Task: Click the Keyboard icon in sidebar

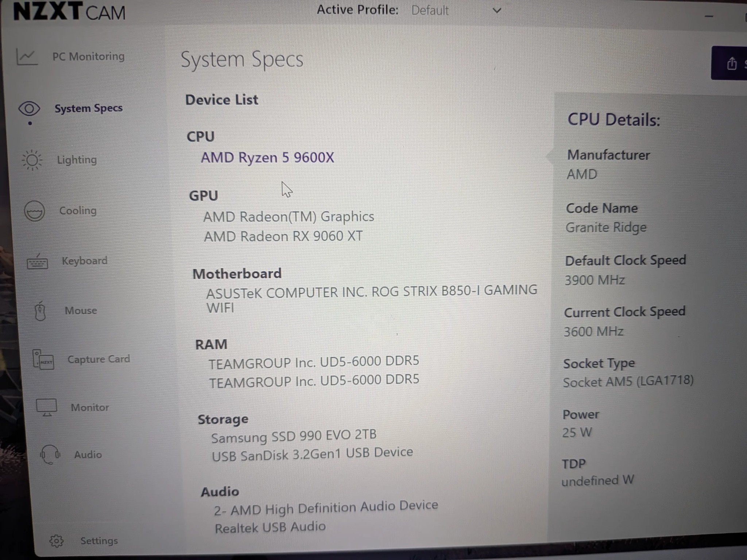Action: click(37, 262)
